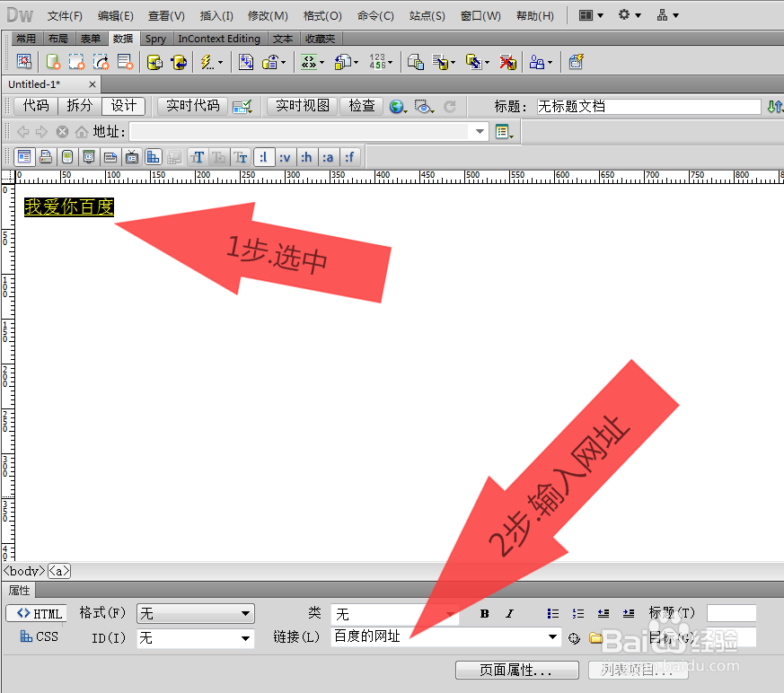Screen dimensions: 784x693
Task: Click the Back arrow in address bar
Action: click(x=23, y=132)
